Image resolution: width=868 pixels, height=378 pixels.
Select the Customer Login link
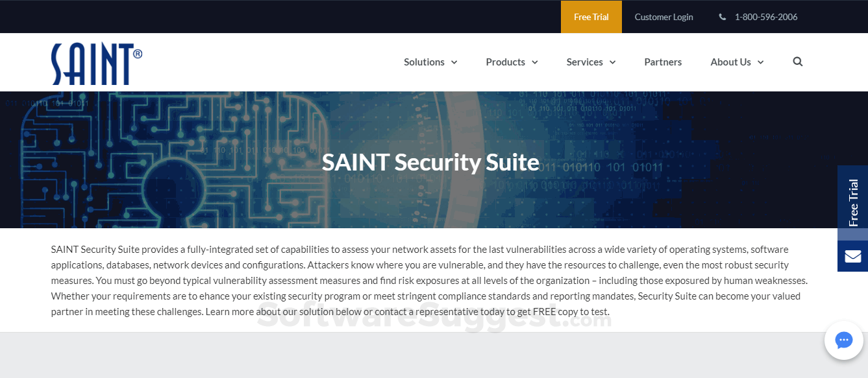pos(663,17)
